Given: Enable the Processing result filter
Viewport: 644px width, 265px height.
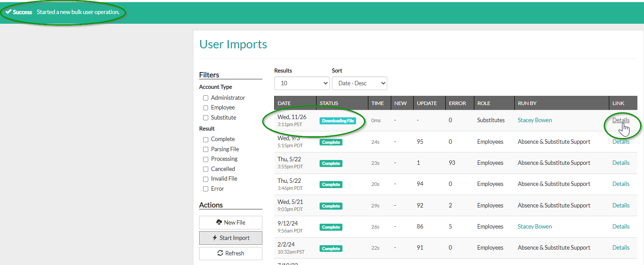Looking at the screenshot, I should (x=205, y=159).
